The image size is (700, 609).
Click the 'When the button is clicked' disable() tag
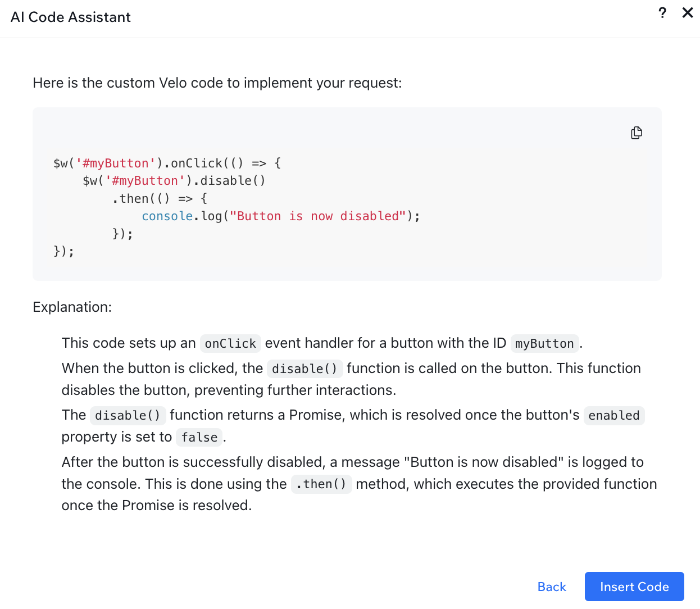coord(304,369)
